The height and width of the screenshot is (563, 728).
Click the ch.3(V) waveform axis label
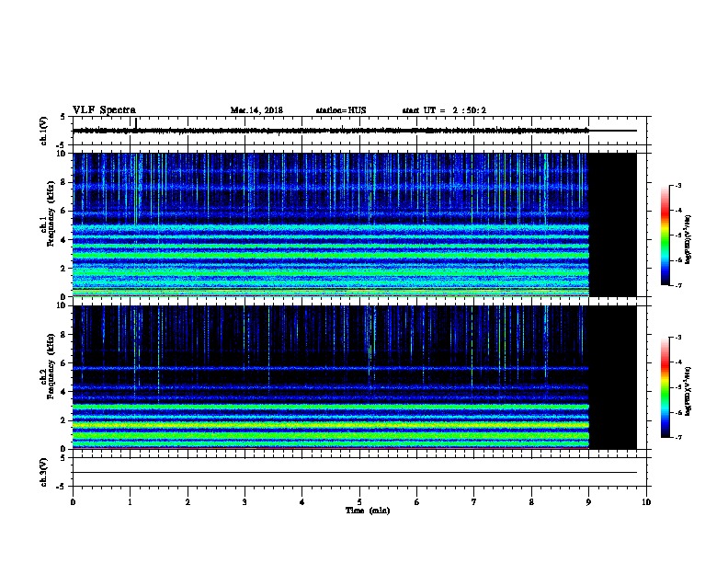(x=44, y=472)
